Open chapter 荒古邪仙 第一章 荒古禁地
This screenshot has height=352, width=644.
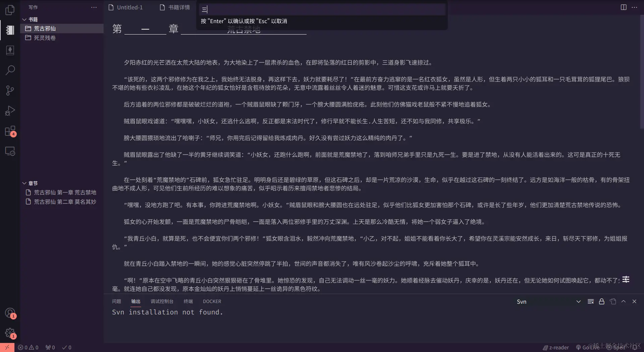tap(62, 192)
